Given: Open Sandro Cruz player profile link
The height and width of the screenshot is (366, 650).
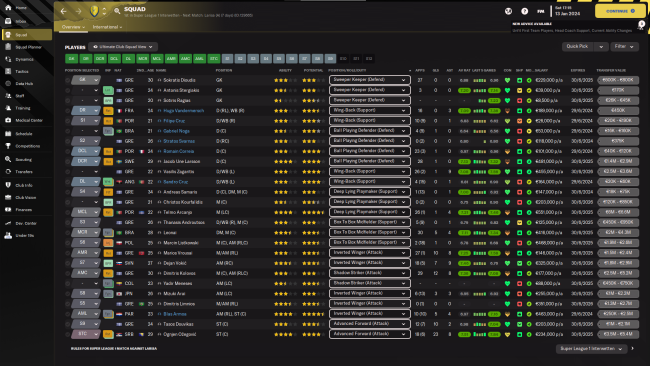Looking at the screenshot, I should [176, 182].
